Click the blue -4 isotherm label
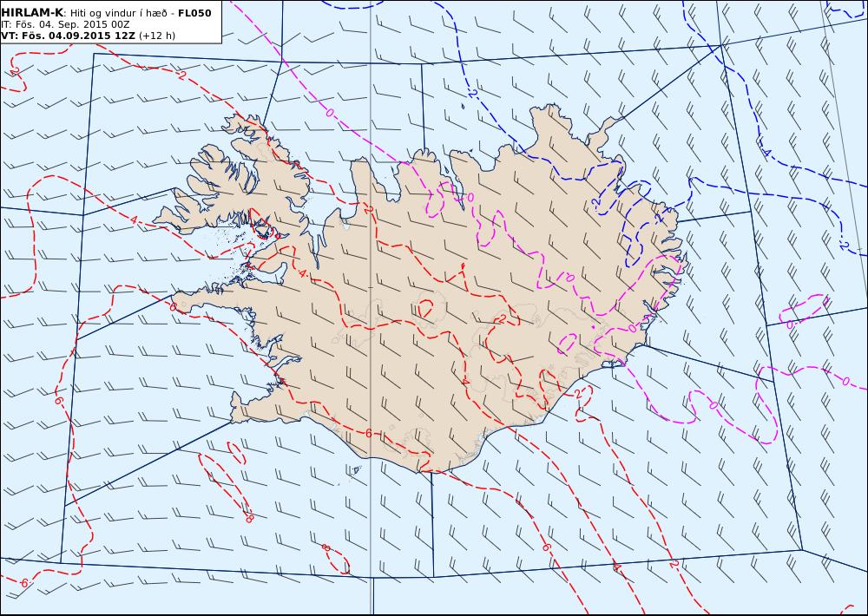This screenshot has width=868, height=616. pos(765,151)
